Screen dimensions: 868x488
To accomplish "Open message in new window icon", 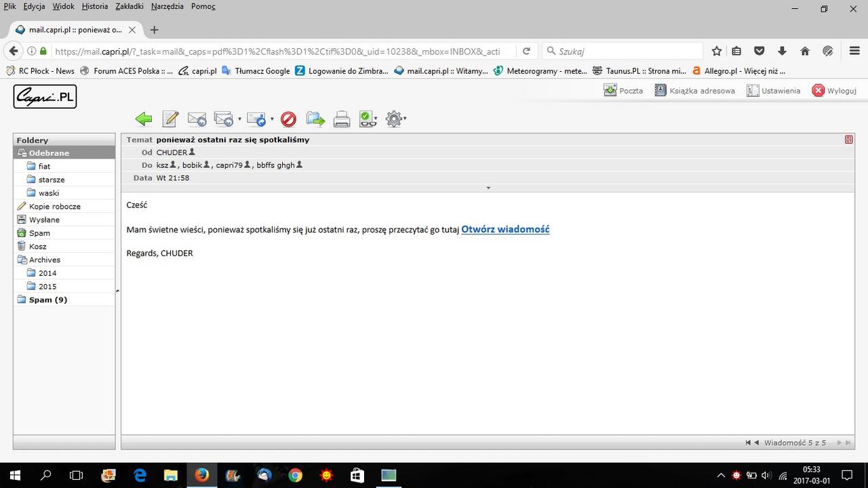I will 849,140.
